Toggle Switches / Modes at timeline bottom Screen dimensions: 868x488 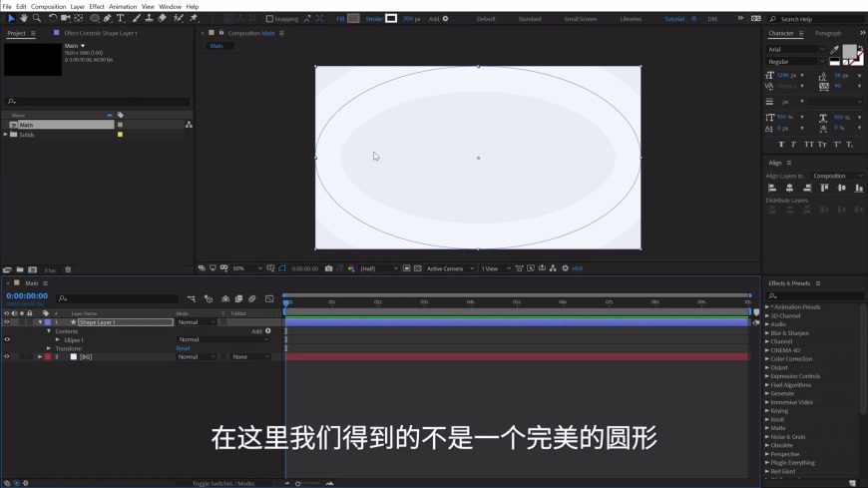[x=223, y=484]
